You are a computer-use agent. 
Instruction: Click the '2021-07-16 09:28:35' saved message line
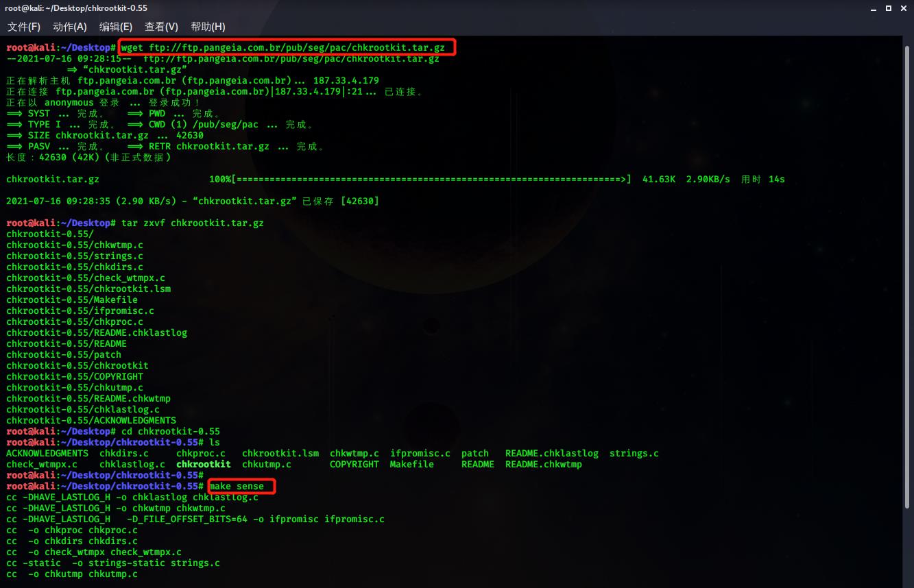pyautogui.click(x=193, y=201)
